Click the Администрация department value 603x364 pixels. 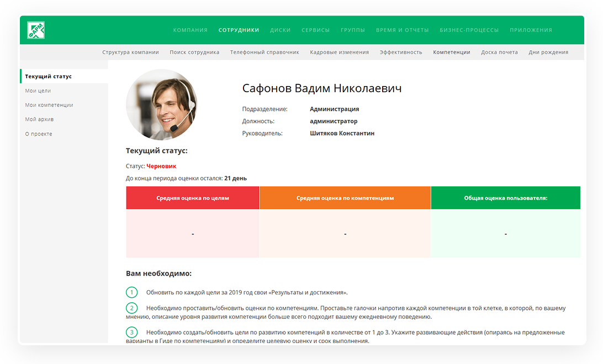335,109
